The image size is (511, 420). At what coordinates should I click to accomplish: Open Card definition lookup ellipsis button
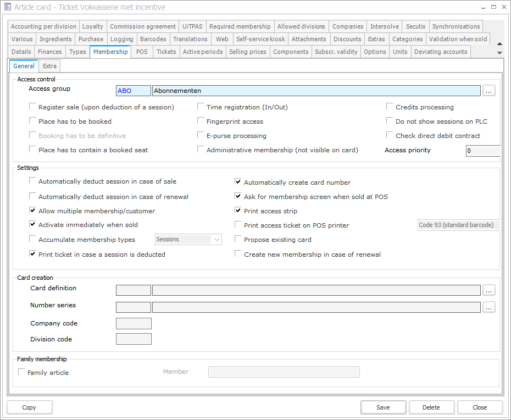(489, 290)
